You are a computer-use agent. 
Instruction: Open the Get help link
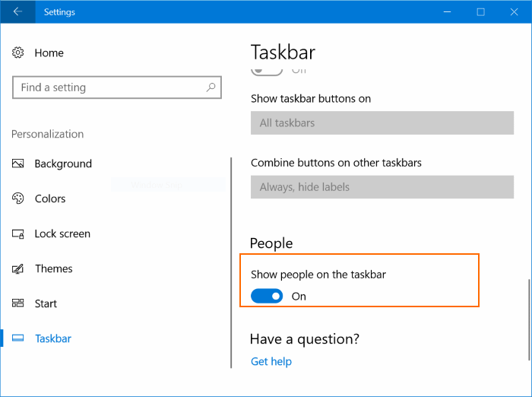click(x=271, y=361)
